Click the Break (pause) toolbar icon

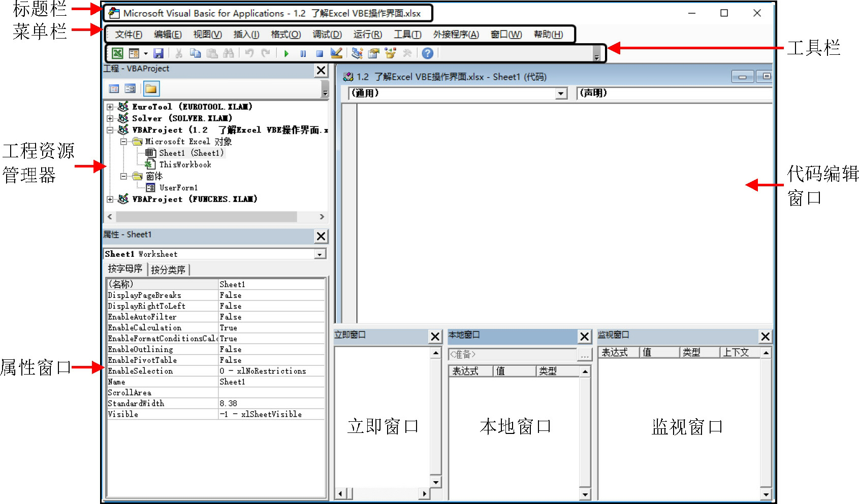[x=303, y=53]
